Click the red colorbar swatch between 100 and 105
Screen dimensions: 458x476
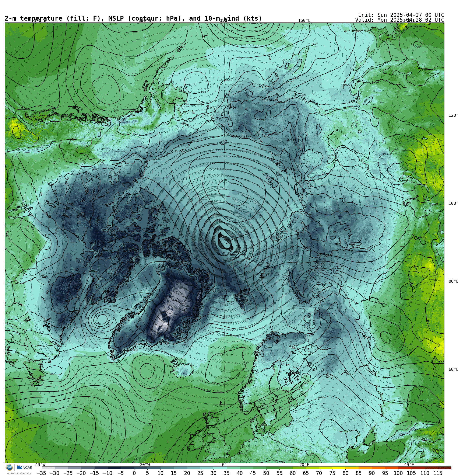pyautogui.click(x=405, y=468)
